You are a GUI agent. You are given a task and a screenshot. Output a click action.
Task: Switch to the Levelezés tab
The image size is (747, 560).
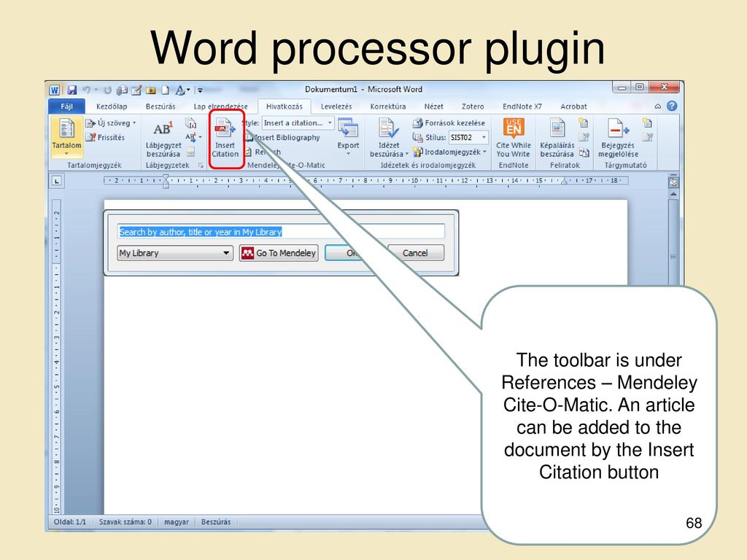336,106
